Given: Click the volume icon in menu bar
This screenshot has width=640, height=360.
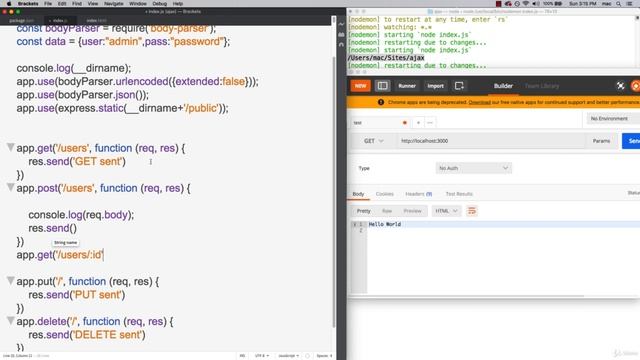Looking at the screenshot, I should point(536,4).
